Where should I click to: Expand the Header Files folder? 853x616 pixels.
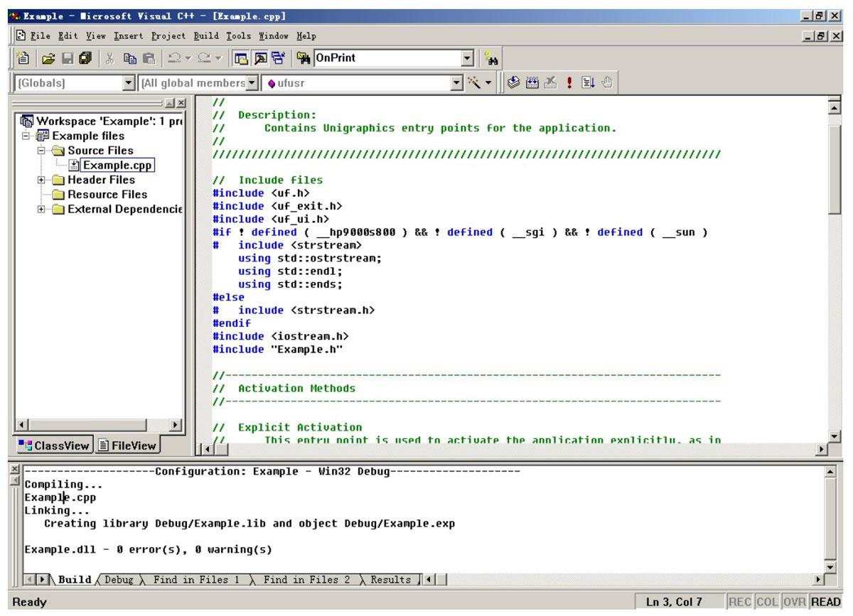(x=42, y=180)
